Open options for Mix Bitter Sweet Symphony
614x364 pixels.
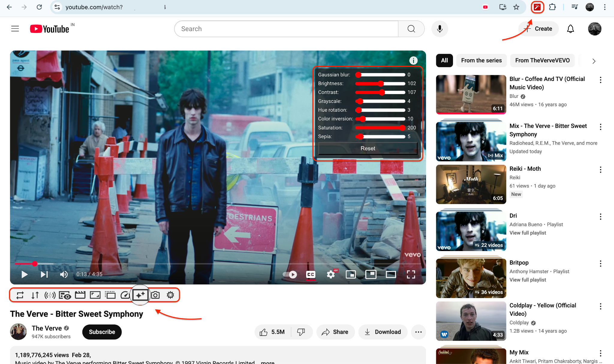coord(601,127)
